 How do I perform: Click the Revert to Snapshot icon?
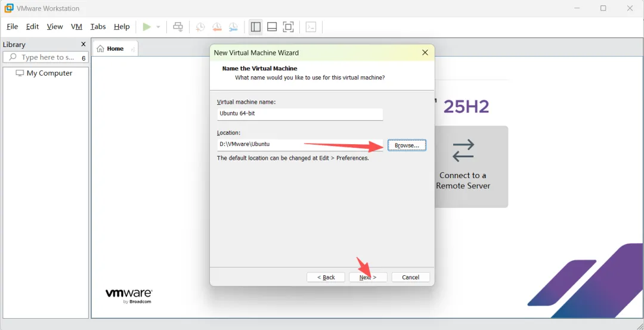(217, 27)
